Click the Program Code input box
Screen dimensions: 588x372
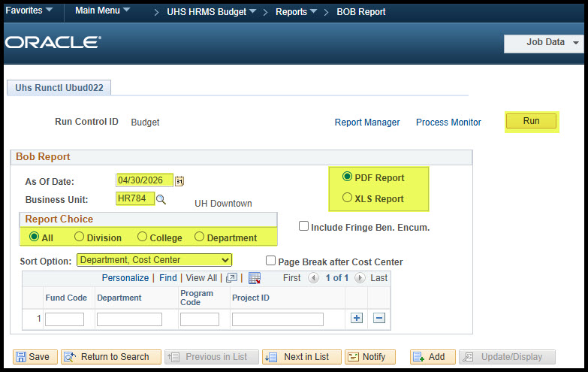pos(200,319)
